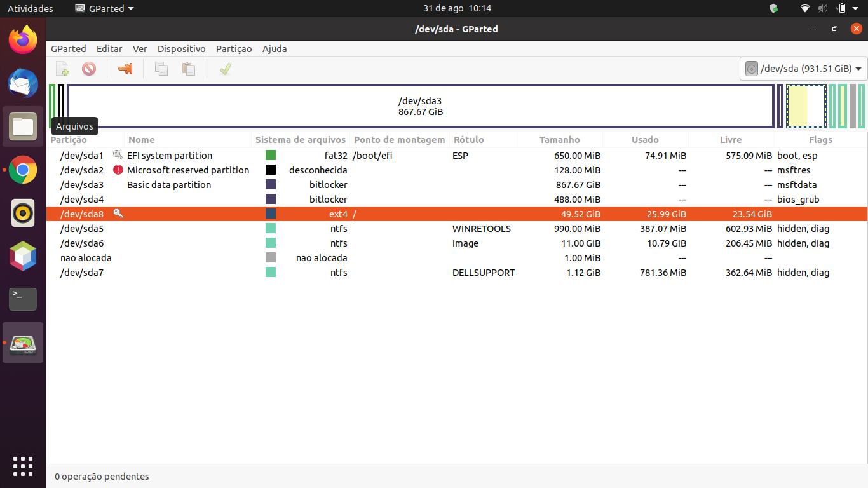868x488 pixels.
Task: Click the Flags column header
Action: [x=820, y=140]
